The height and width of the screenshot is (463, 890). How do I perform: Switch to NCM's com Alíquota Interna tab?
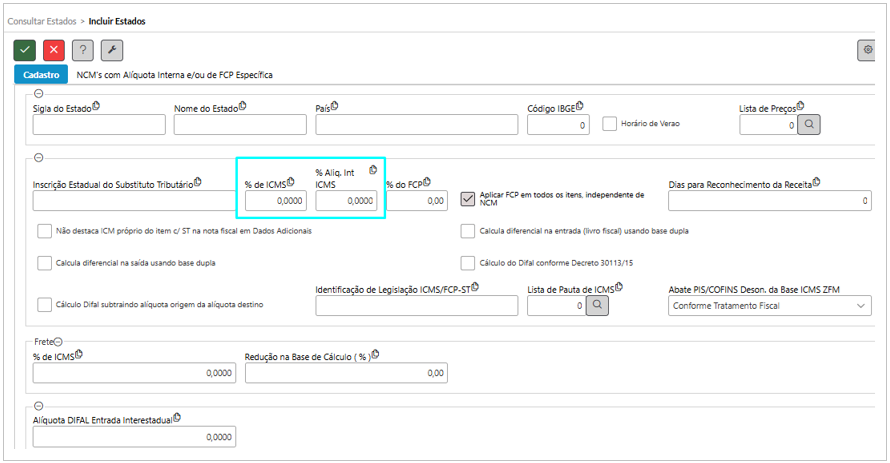174,75
